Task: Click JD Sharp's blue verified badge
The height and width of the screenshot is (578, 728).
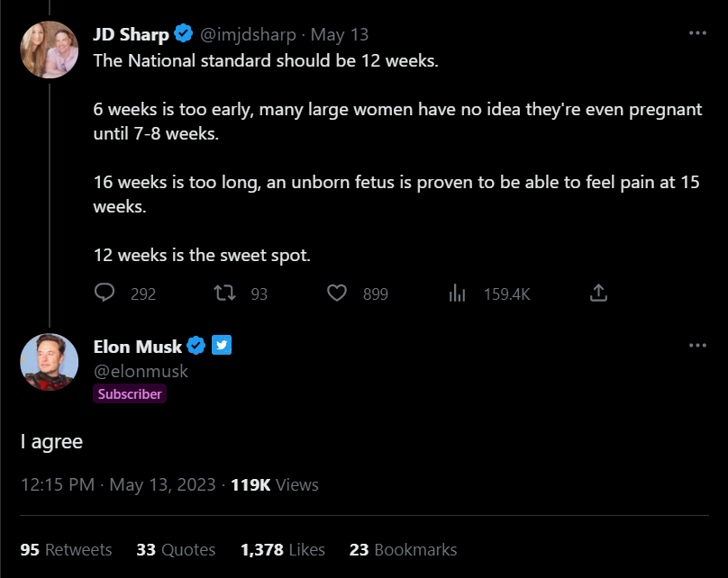Action: pos(184,35)
